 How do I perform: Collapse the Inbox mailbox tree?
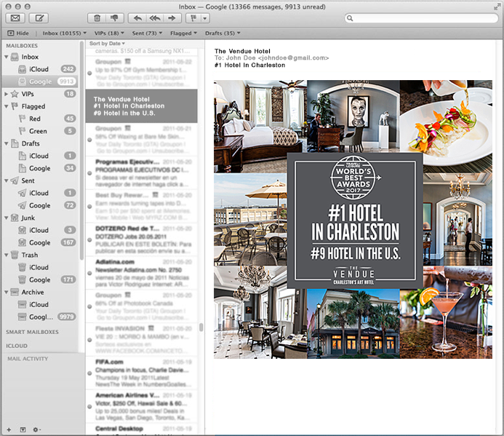pyautogui.click(x=7, y=57)
